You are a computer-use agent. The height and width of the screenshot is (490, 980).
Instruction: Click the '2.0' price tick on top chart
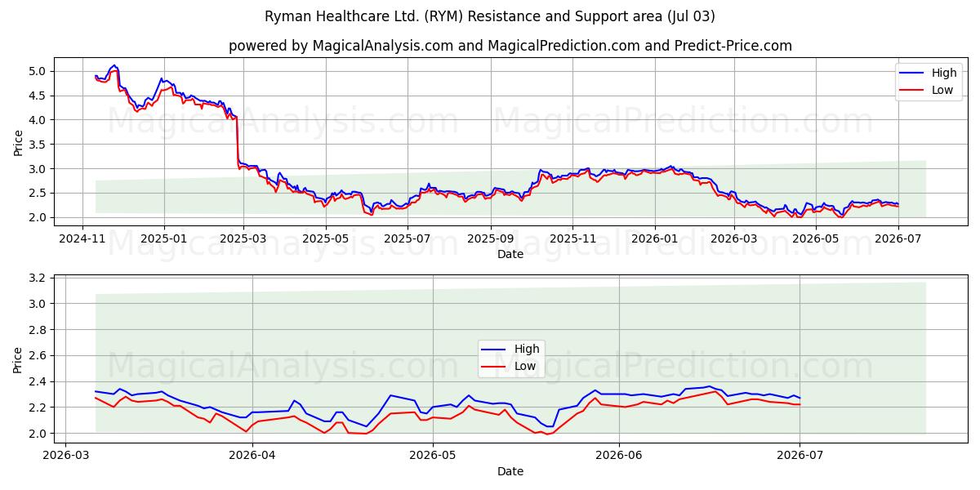[39, 218]
